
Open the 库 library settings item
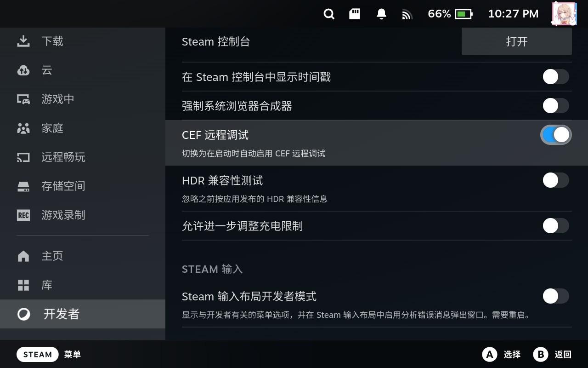tap(47, 285)
